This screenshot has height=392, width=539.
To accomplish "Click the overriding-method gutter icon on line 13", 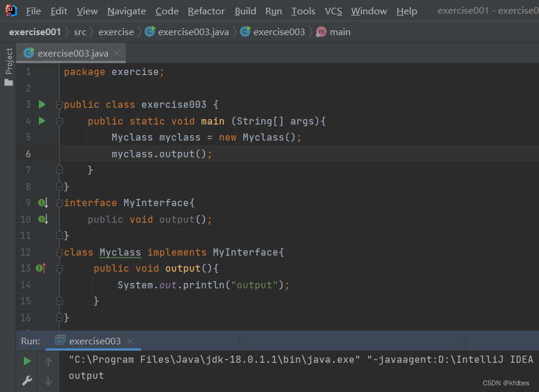I will tap(41, 269).
